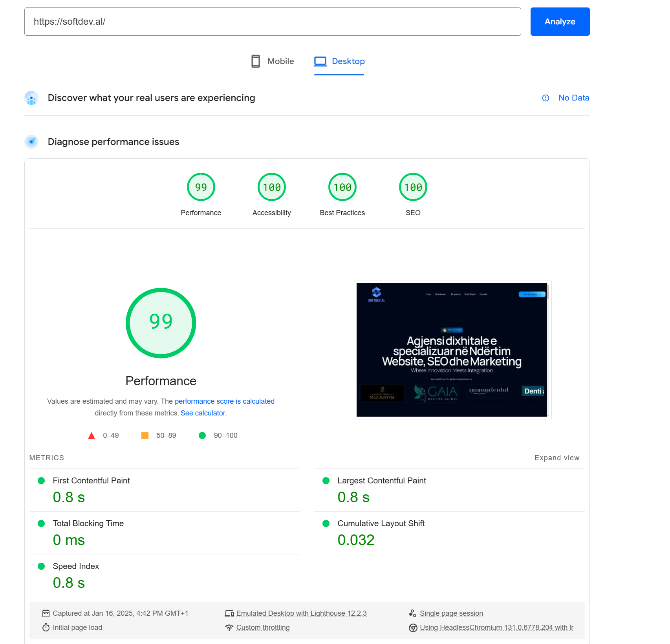Open Emulated Desktop with Lighthouse 12.2.3
Viewport: 670px width, 644px height.
(301, 613)
